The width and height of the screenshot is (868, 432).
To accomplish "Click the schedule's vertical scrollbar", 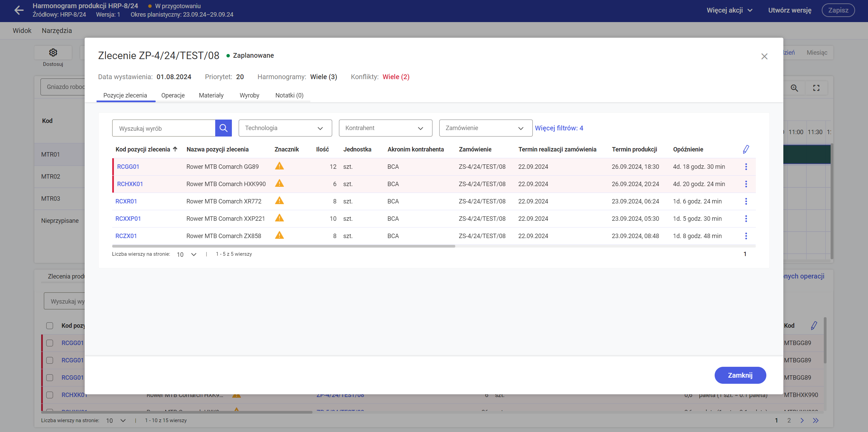I will (832, 201).
